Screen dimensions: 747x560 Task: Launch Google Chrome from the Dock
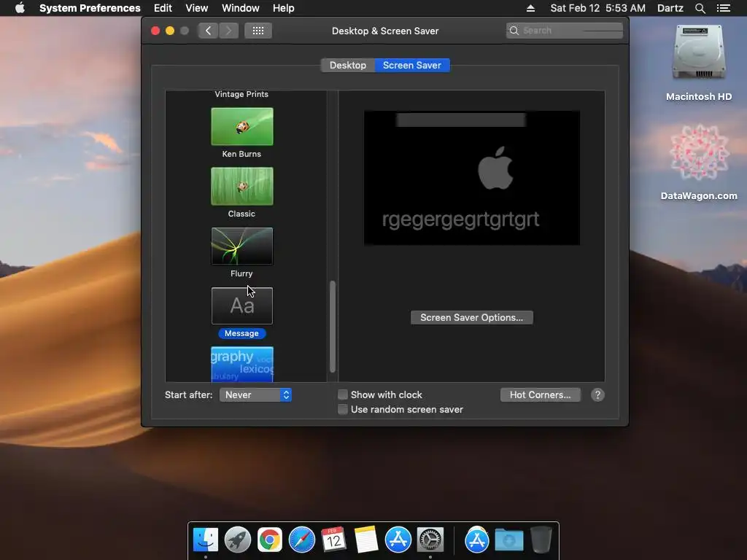270,540
